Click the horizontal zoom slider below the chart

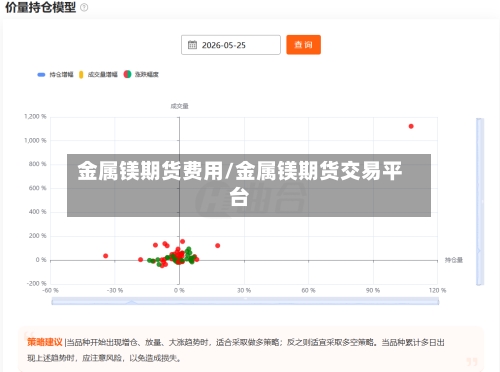click(245, 302)
